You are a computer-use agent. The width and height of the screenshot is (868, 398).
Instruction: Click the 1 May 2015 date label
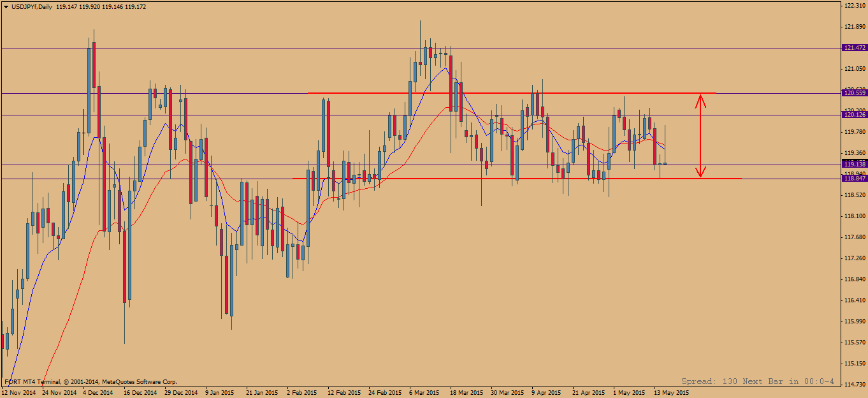tap(630, 392)
